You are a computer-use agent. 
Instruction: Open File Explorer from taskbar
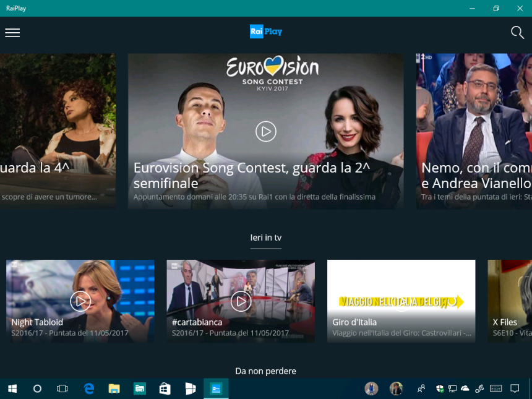(114, 388)
